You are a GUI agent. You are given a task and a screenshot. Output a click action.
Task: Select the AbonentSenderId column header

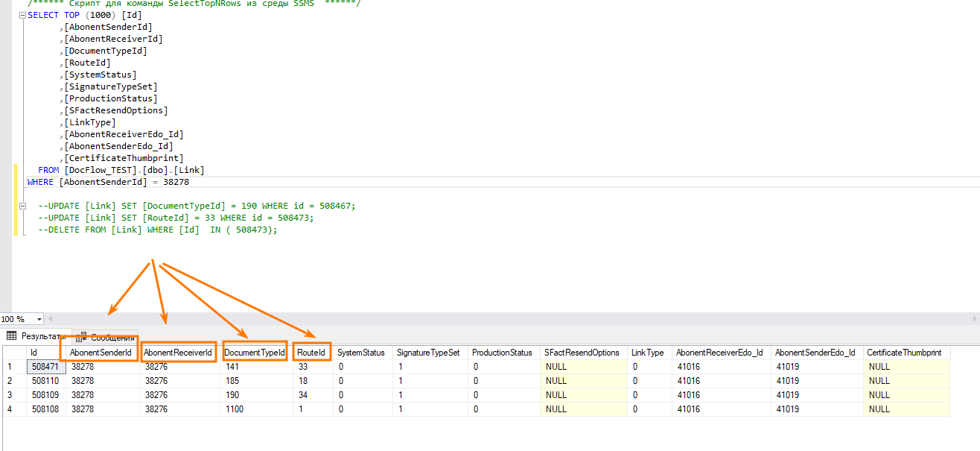click(x=101, y=353)
